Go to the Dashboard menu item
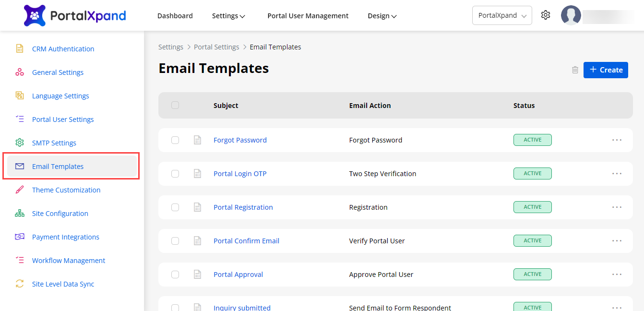The height and width of the screenshot is (311, 644). (x=175, y=16)
